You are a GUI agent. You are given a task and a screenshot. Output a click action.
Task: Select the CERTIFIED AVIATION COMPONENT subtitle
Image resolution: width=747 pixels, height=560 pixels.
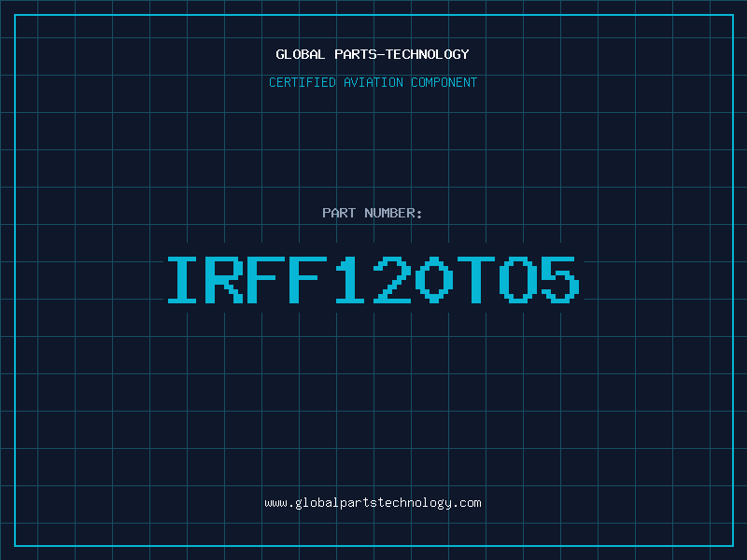pos(373,82)
